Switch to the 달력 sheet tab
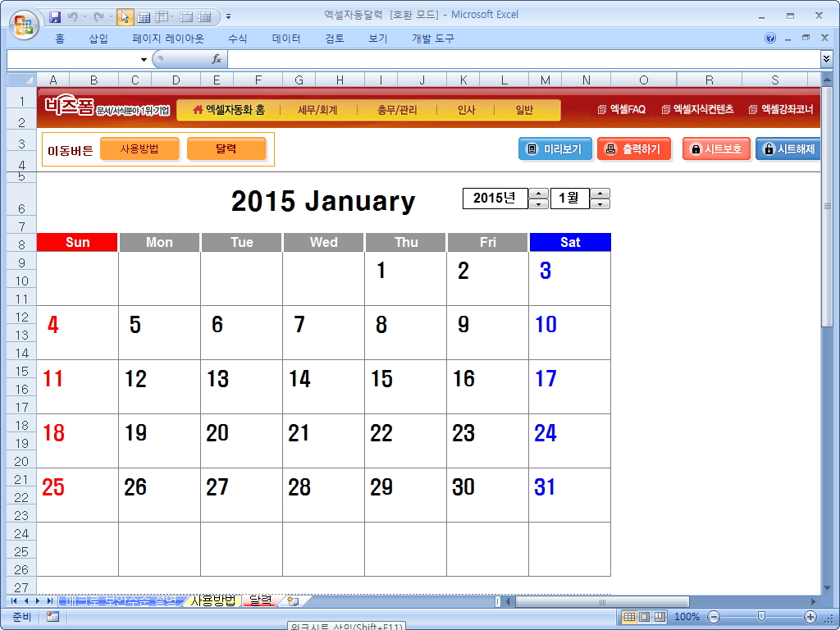Image resolution: width=840 pixels, height=630 pixels. (x=261, y=600)
